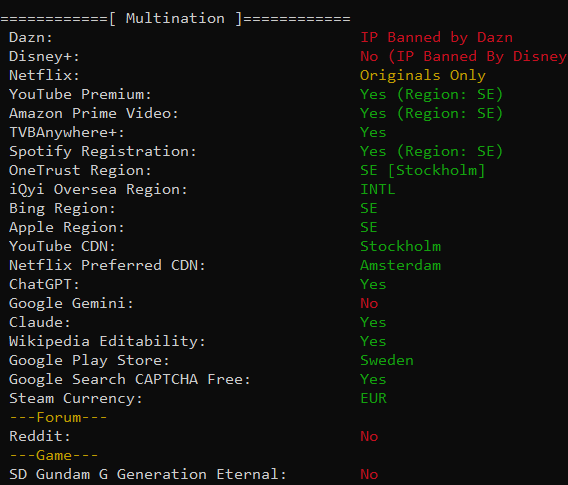Select the 'Amazon Prime Video:' label

click(x=94, y=113)
